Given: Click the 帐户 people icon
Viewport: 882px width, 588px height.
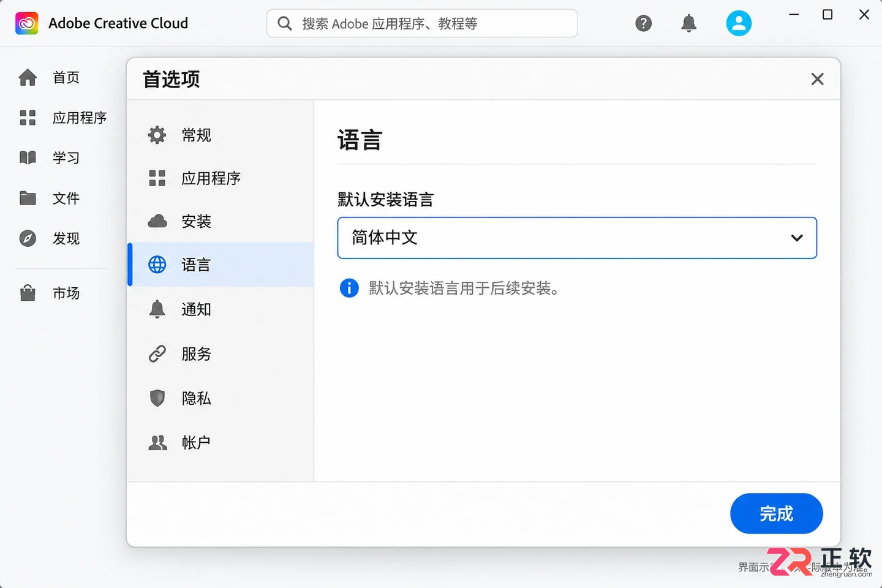Looking at the screenshot, I should coord(157,442).
